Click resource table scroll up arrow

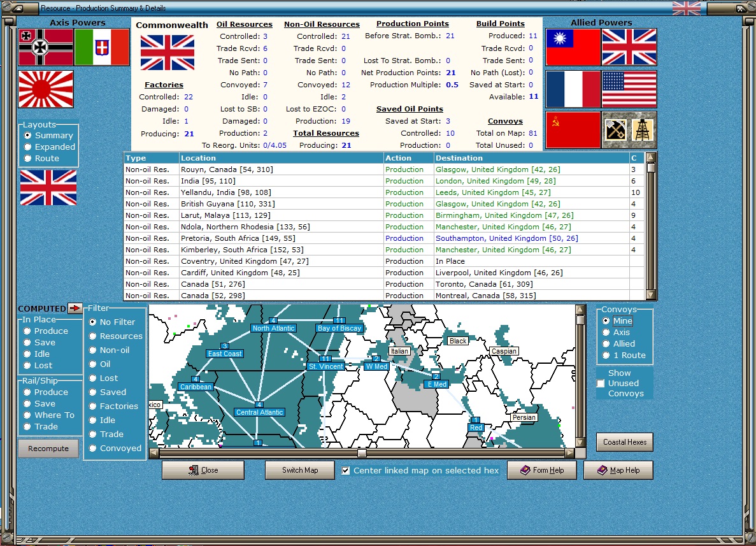point(651,157)
